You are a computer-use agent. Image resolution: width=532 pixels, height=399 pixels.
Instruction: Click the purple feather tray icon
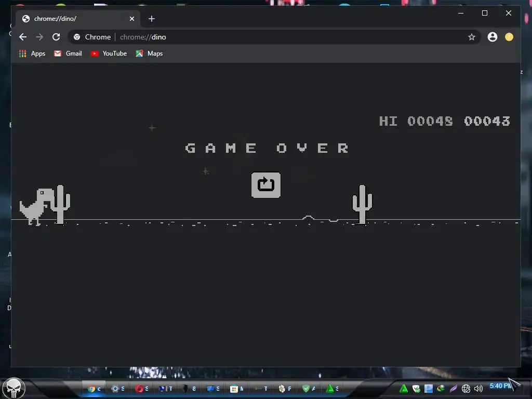point(453,389)
